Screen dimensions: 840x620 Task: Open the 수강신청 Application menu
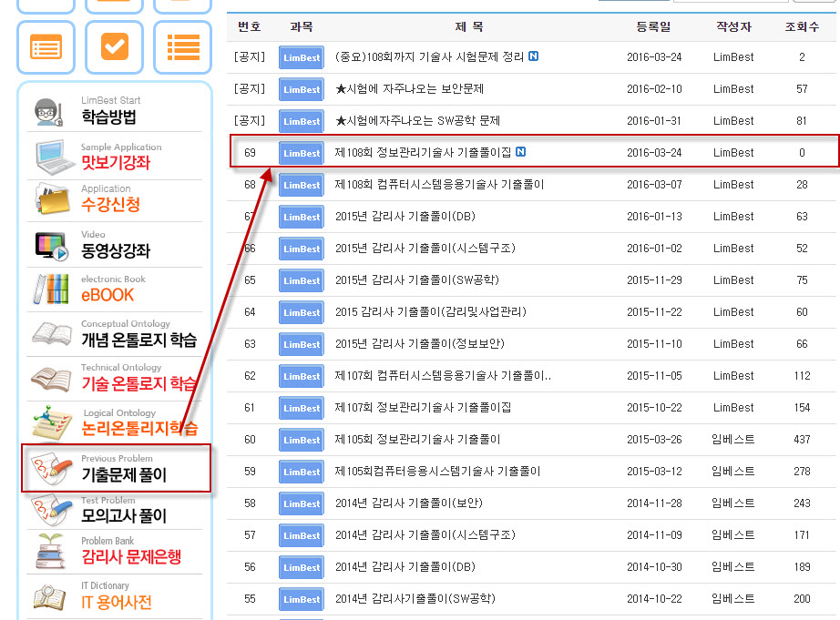110,203
